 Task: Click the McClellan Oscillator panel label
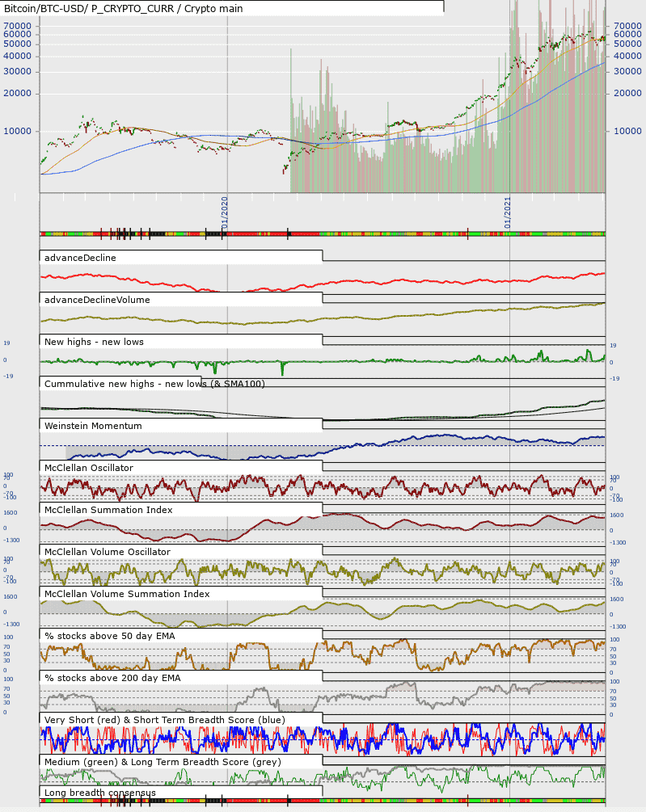click(89, 468)
